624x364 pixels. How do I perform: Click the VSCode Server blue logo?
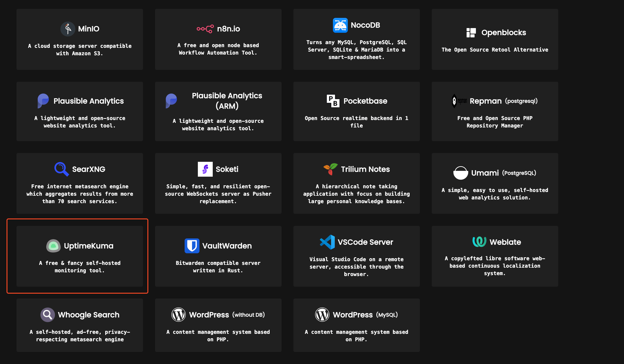point(327,242)
